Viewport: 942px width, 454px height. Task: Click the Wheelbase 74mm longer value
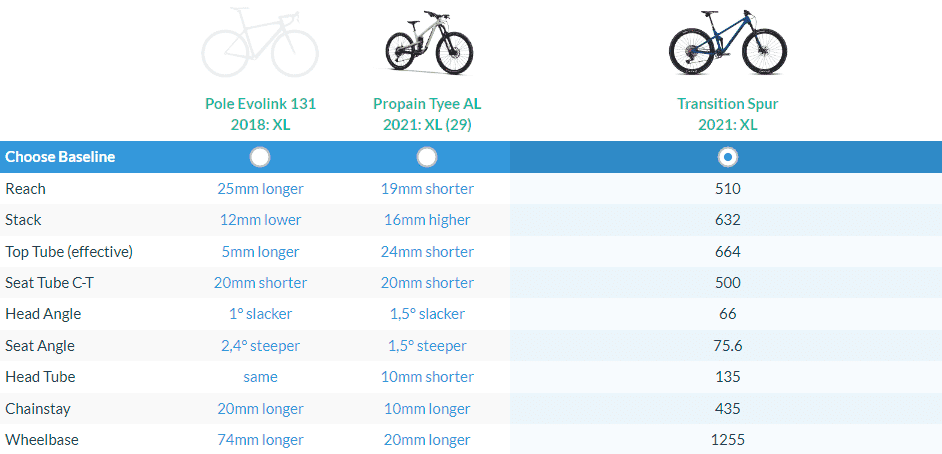260,440
